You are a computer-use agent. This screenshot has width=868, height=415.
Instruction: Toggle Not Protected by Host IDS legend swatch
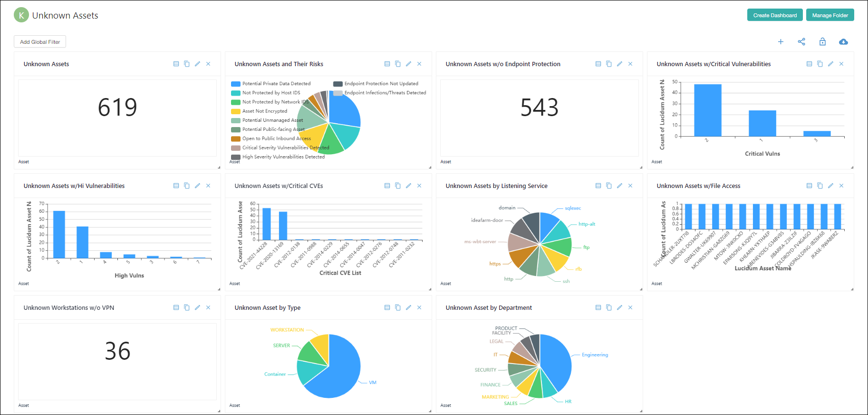(x=236, y=93)
